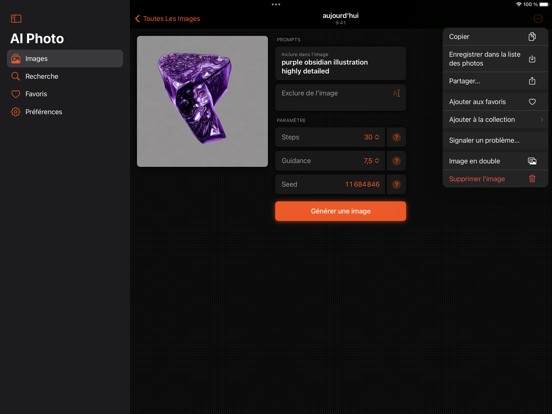Choose Partager… from the menu
The width and height of the screenshot is (552, 414).
[495, 81]
